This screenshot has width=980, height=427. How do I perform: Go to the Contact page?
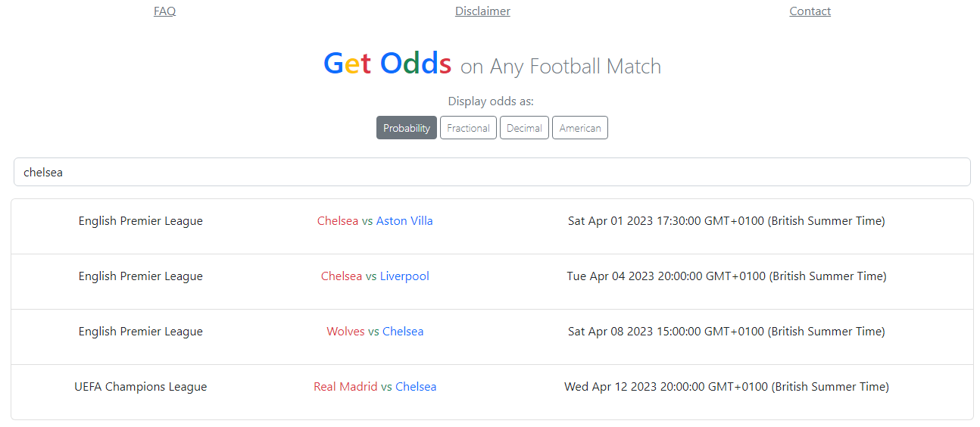[x=810, y=11]
